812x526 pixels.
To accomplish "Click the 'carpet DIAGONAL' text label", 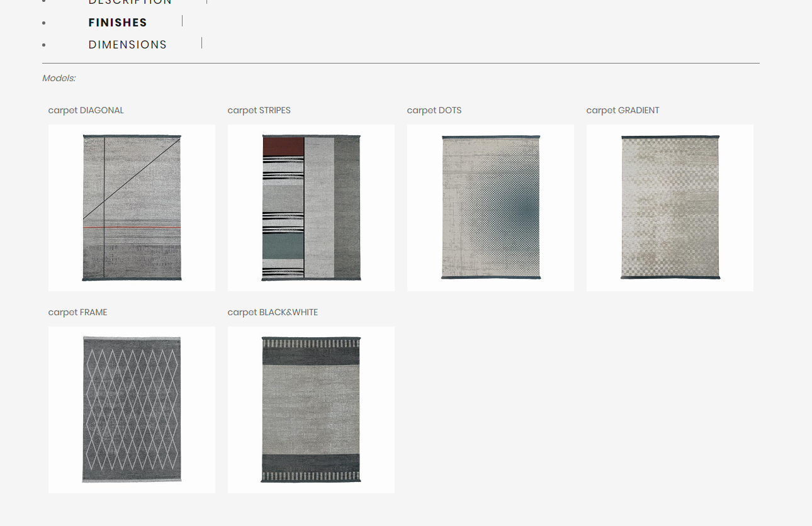I will [x=86, y=110].
